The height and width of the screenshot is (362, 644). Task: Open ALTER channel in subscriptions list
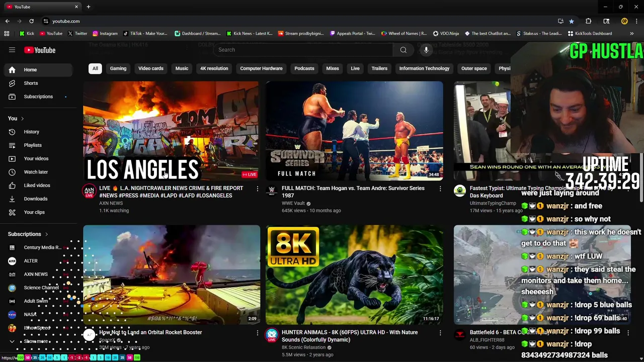point(39,261)
